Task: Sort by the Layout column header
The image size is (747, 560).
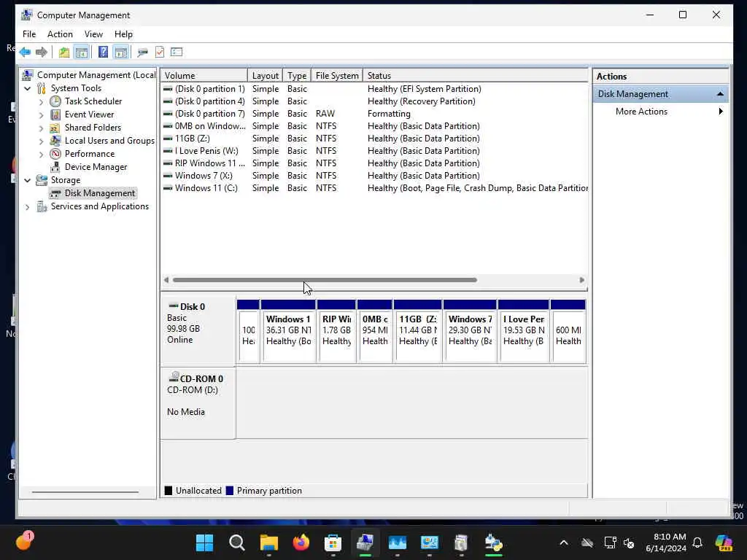Action: point(266,76)
